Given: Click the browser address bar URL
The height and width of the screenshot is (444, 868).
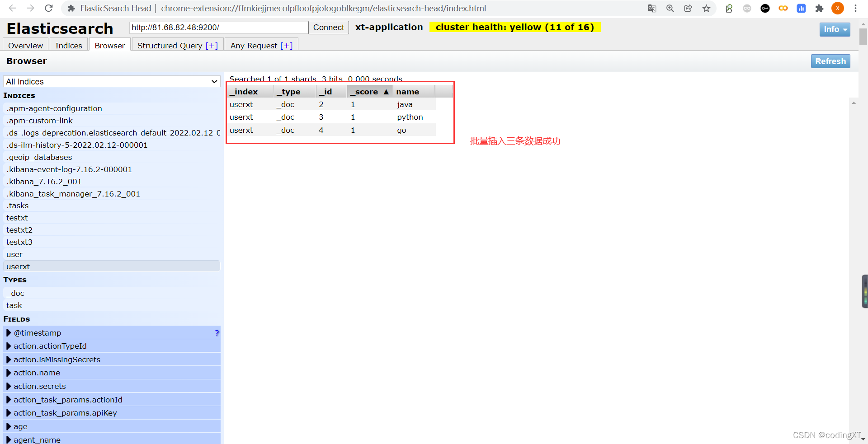Looking at the screenshot, I should pos(323,8).
